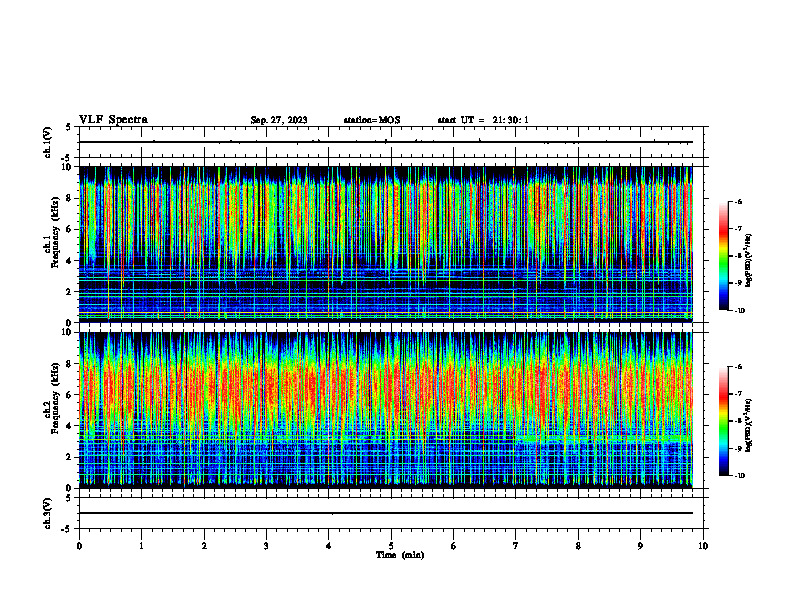Click the "-10" label on ch.2 colorbar
This screenshot has height=612, width=792.
(x=740, y=476)
